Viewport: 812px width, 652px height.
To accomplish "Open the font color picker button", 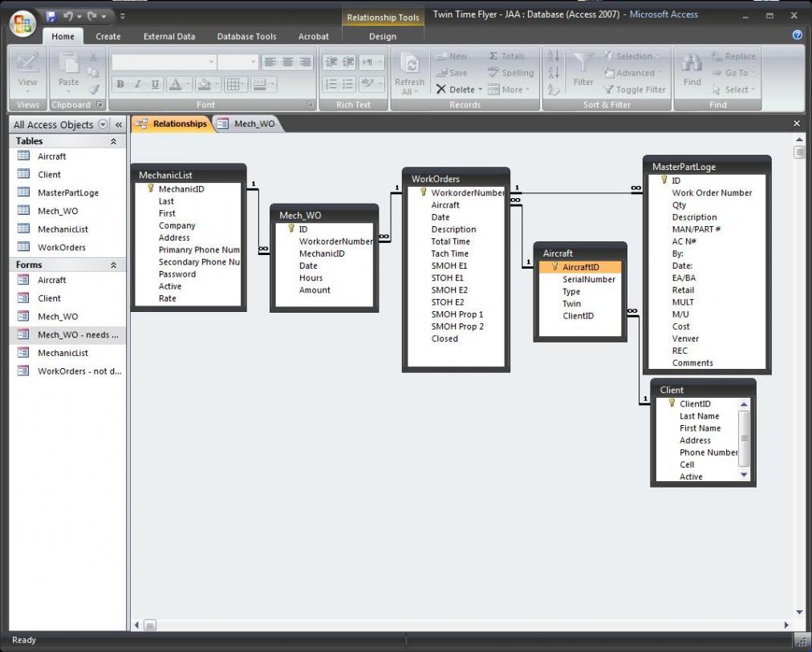I will (x=179, y=84).
